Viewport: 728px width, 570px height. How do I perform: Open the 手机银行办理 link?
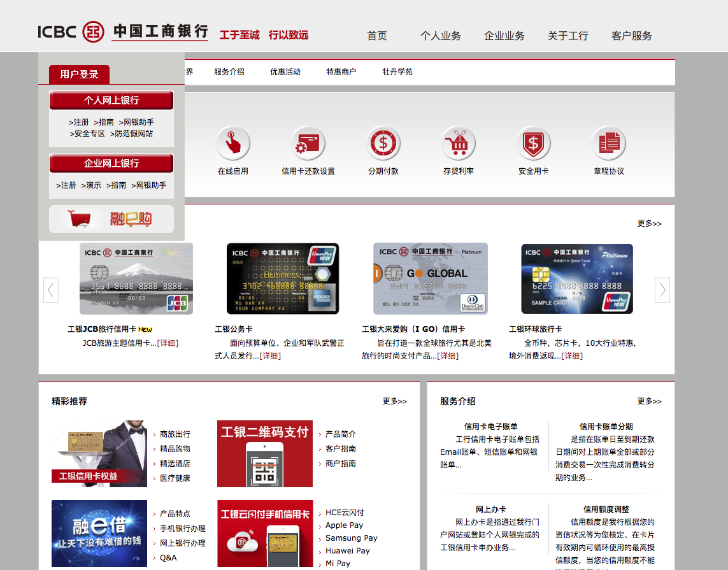pos(182,528)
